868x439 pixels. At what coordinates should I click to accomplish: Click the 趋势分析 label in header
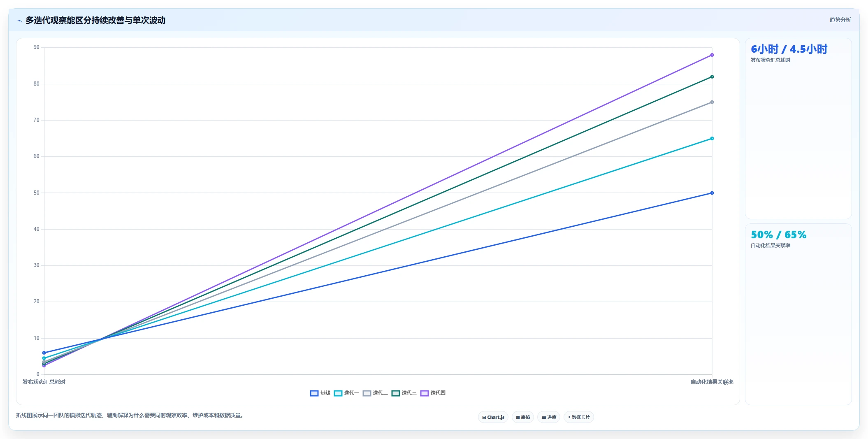[840, 20]
